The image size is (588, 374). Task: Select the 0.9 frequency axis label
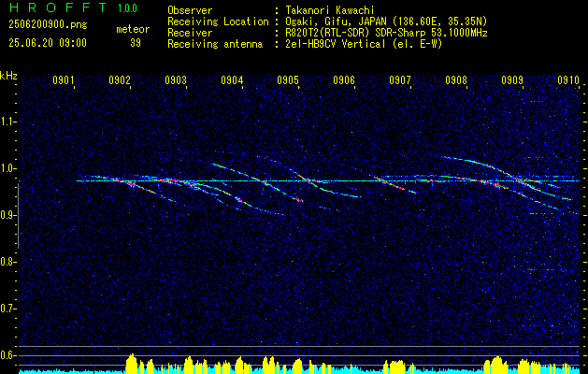(x=7, y=215)
